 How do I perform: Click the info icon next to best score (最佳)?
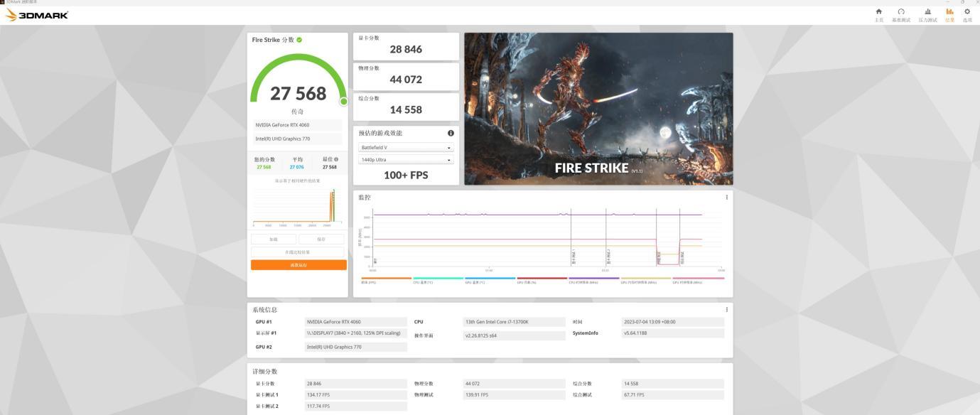[x=336, y=159]
